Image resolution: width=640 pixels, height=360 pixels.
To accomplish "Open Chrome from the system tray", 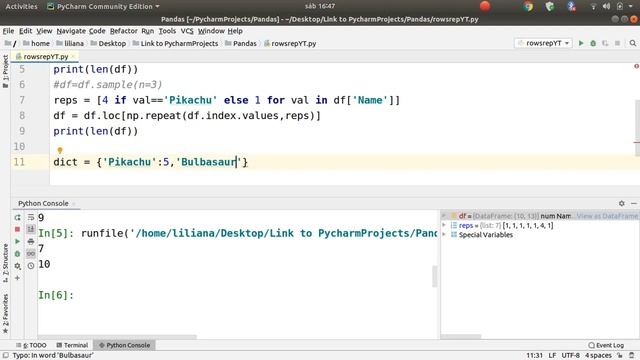I will pos(528,7).
